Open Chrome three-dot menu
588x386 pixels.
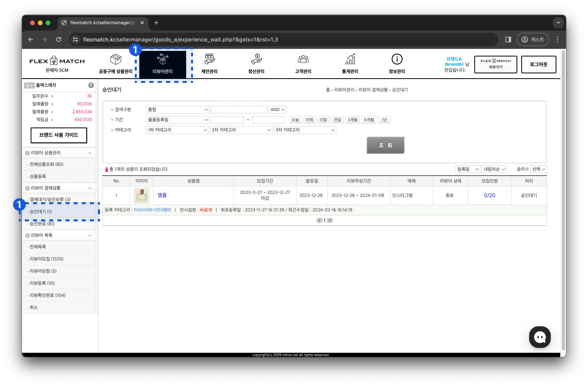pyautogui.click(x=558, y=39)
